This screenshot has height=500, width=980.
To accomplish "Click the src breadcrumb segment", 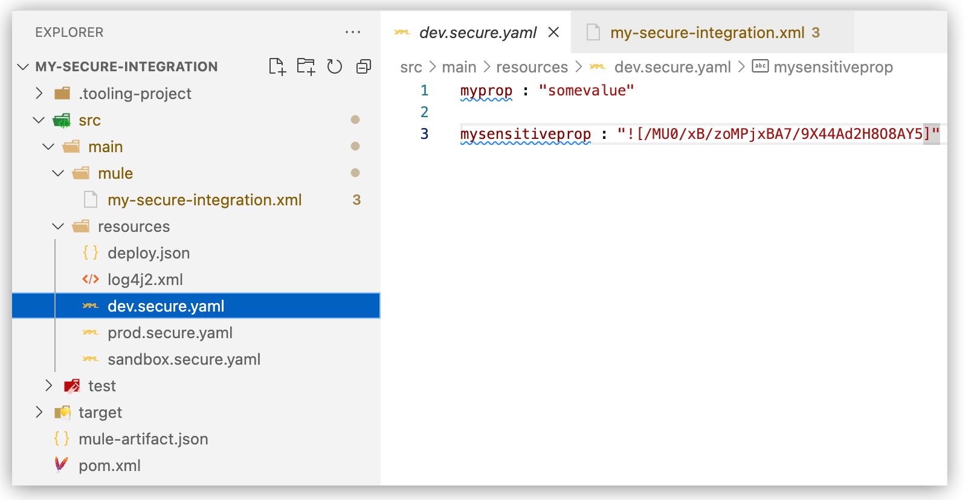I will [411, 67].
